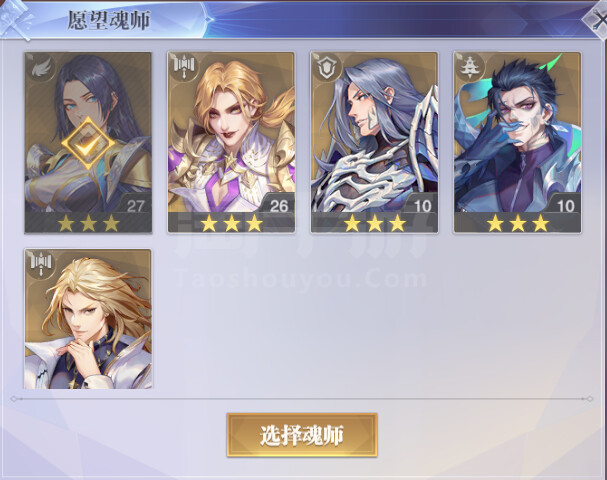The height and width of the screenshot is (480, 607).
Task: Click the three stars under blonde woman card
Action: [x=231, y=223]
